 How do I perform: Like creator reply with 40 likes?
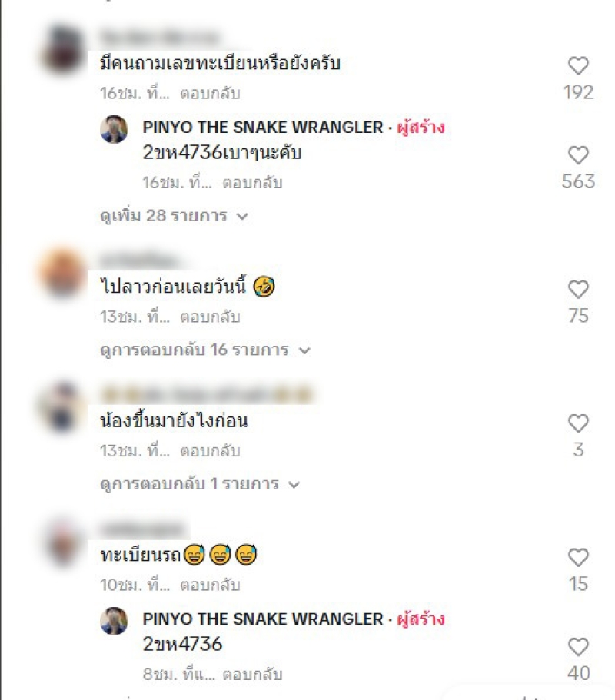tap(578, 647)
